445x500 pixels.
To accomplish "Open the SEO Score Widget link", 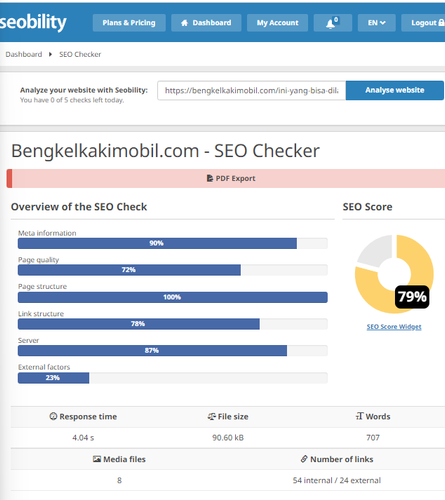I will click(x=394, y=327).
